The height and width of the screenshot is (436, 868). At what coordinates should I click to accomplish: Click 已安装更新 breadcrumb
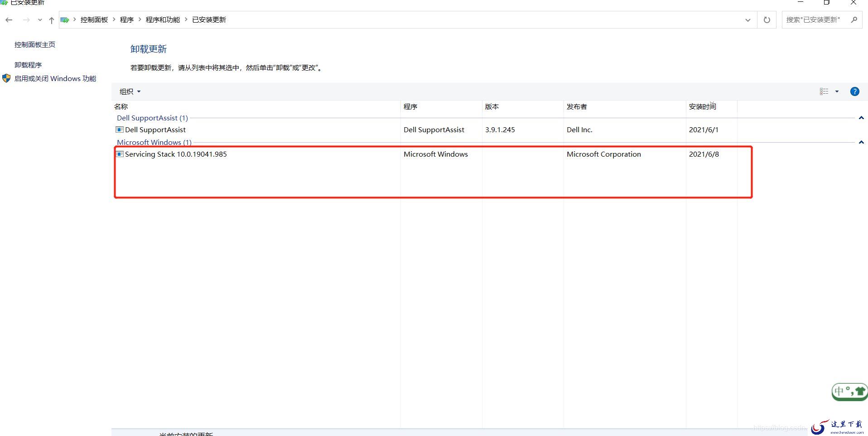pos(209,20)
